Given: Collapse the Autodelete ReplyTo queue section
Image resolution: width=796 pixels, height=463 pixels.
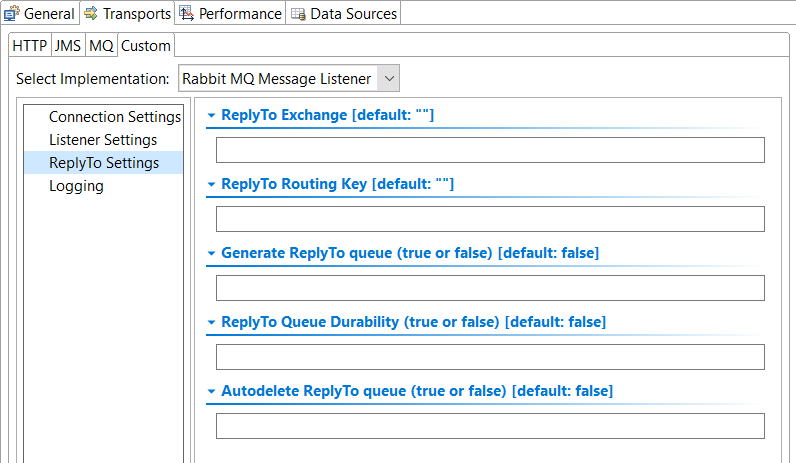Looking at the screenshot, I should coord(212,391).
